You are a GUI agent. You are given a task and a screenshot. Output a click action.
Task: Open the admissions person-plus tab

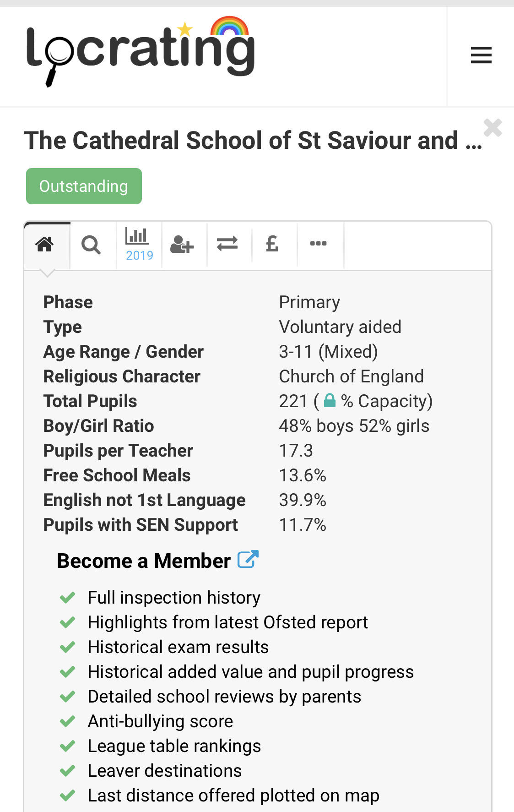182,245
